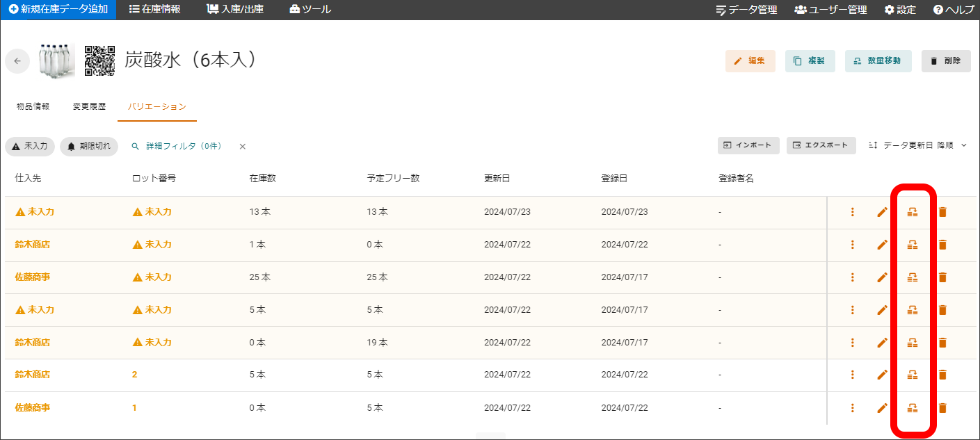Delete the 1本 鈴木商店 row
The height and width of the screenshot is (440, 980).
pyautogui.click(x=942, y=245)
